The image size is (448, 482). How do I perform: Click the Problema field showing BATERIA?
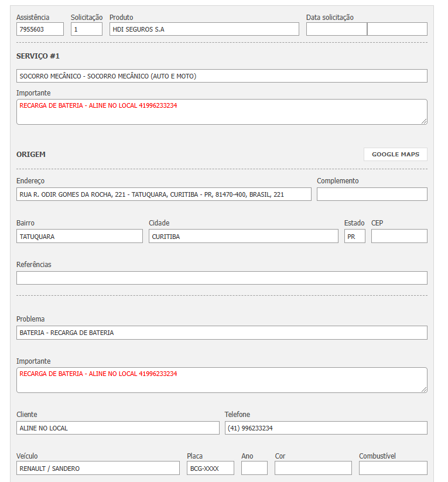[x=221, y=333]
